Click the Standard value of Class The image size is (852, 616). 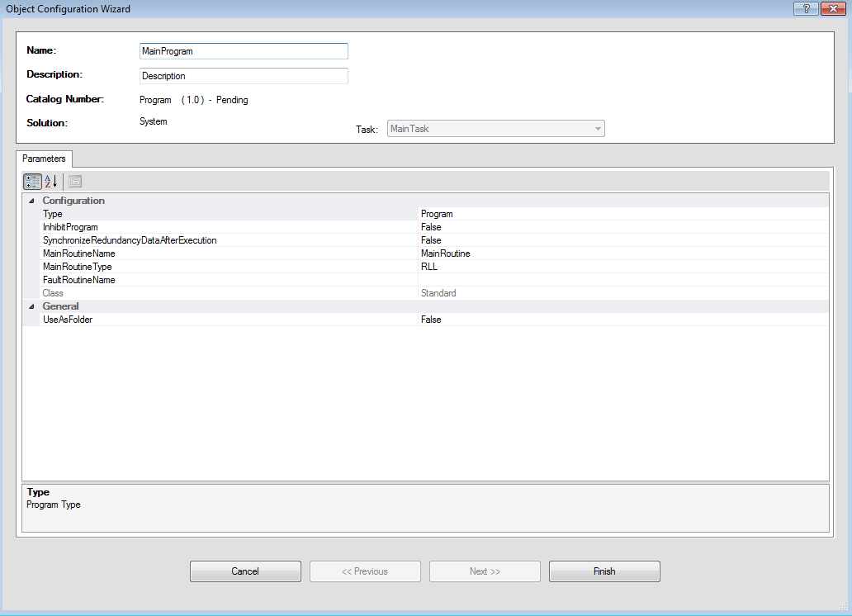coord(624,293)
